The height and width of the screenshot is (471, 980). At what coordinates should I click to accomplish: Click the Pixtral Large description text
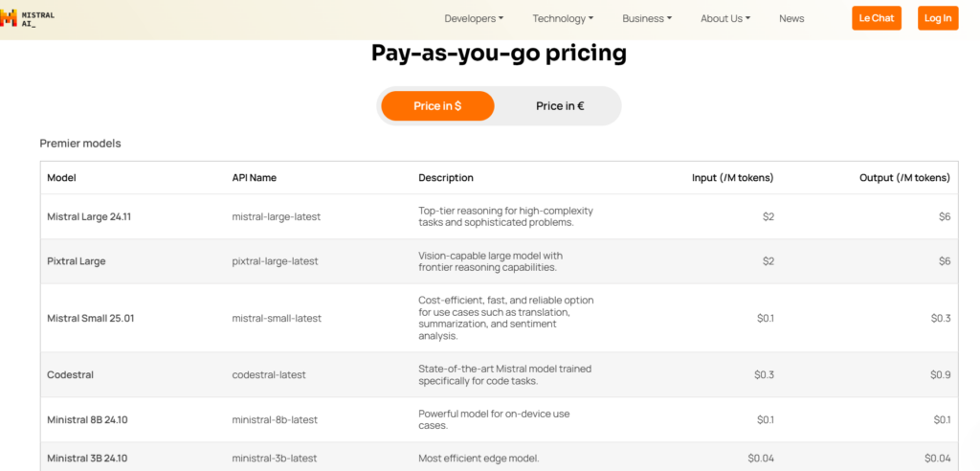[x=491, y=261]
